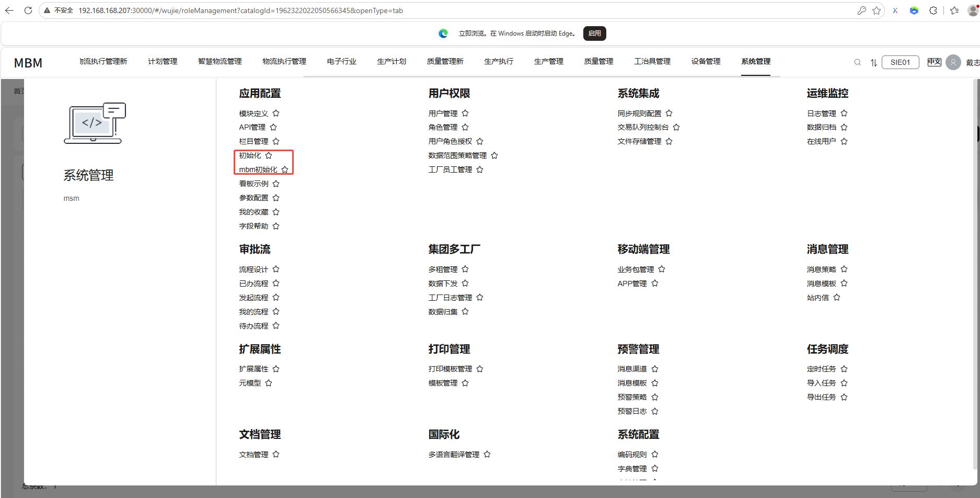Viewport: 980px width, 498px height.
Task: Open 设备管理 top menu tab
Action: pos(706,61)
